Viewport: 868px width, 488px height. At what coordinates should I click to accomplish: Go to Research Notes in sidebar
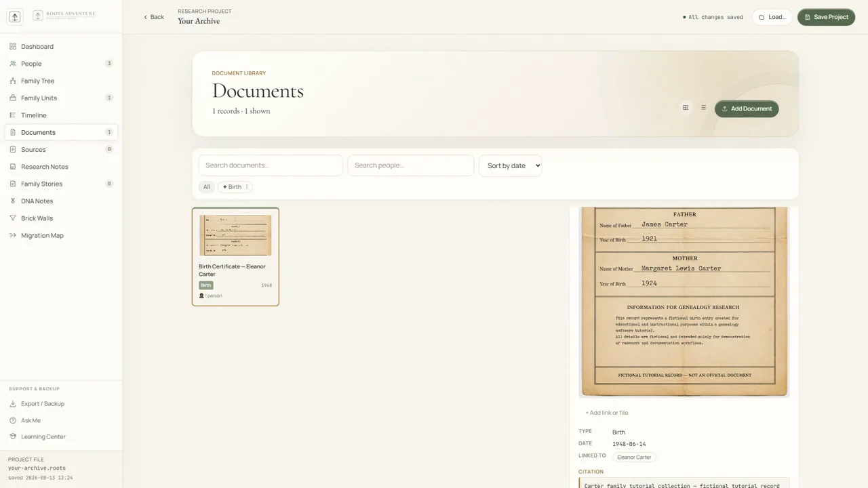pos(61,167)
